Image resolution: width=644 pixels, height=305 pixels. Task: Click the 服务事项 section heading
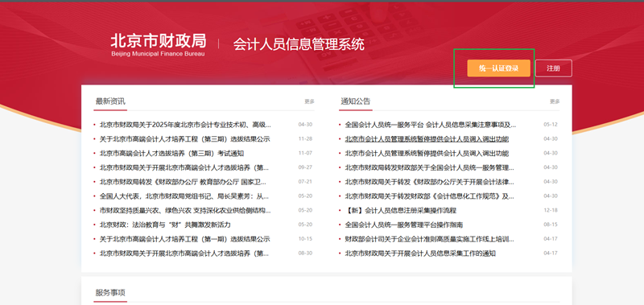tap(110, 293)
